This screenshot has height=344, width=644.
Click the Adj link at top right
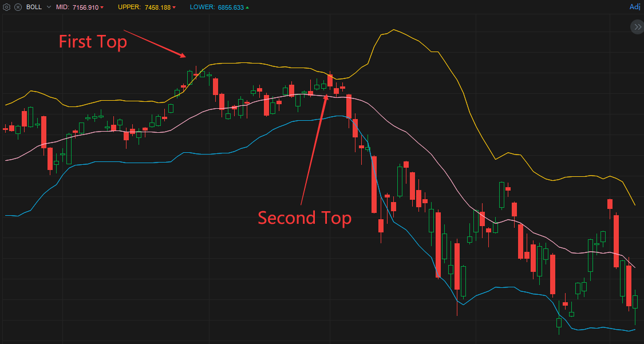(634, 7)
